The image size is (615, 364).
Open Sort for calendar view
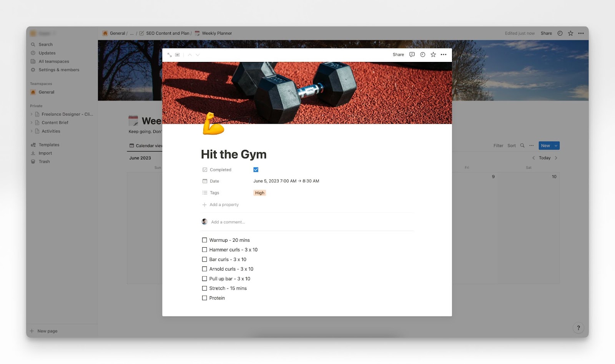click(512, 146)
